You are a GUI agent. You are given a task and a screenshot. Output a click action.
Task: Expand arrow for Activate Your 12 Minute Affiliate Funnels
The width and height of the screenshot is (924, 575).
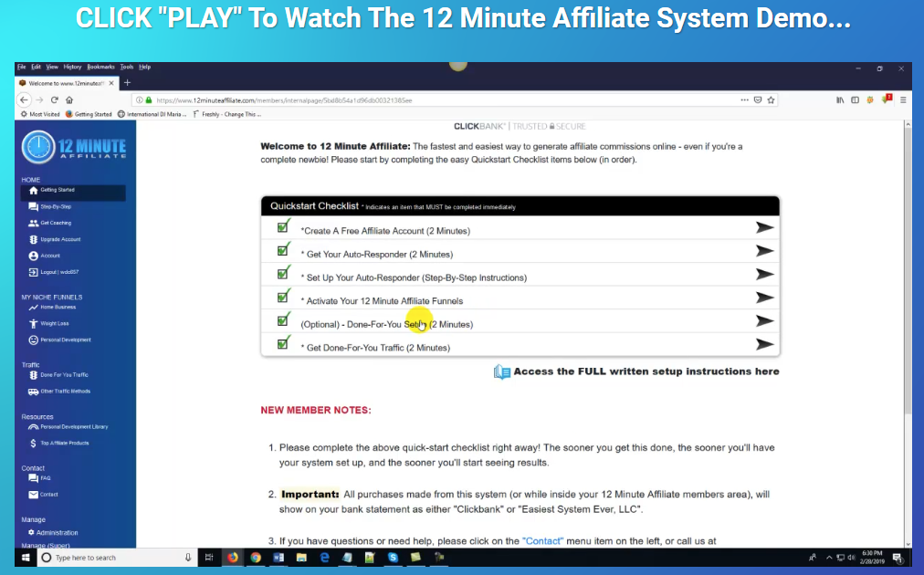[764, 298]
